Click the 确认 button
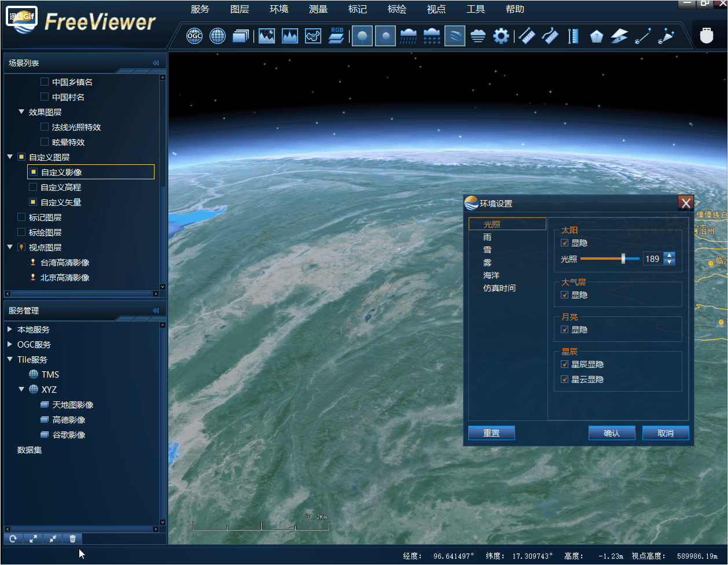The height and width of the screenshot is (565, 728). click(x=612, y=433)
